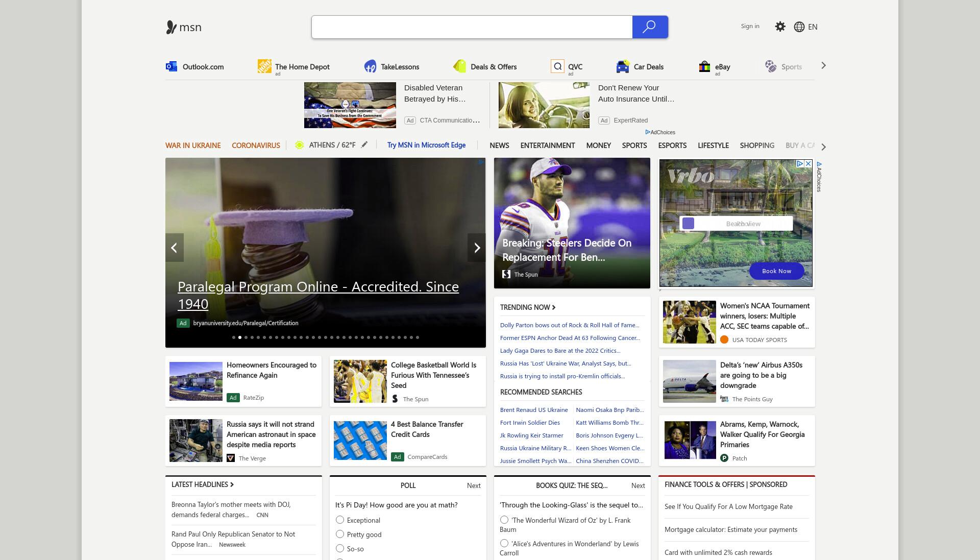
Task: Expand category nav with right chevron
Action: [x=823, y=147]
